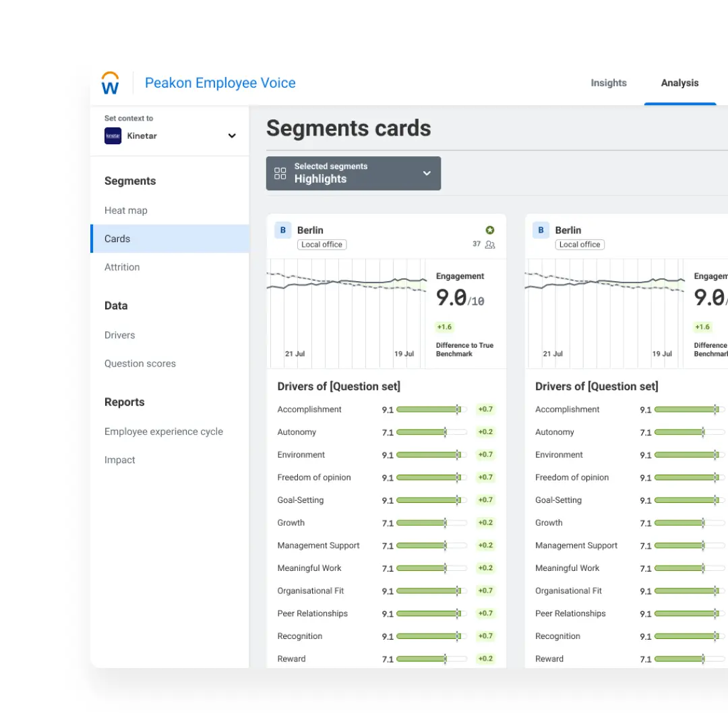Click the Workday logo icon
The height and width of the screenshot is (728, 728).
[109, 82]
